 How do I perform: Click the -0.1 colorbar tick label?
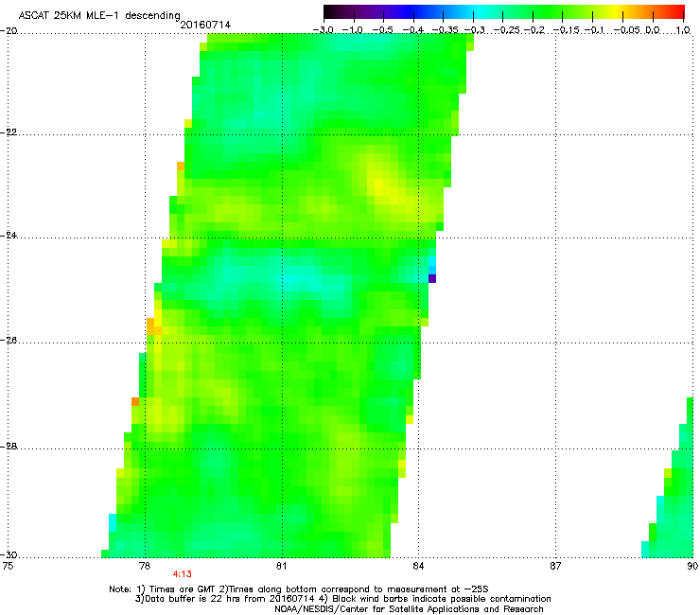click(x=594, y=30)
